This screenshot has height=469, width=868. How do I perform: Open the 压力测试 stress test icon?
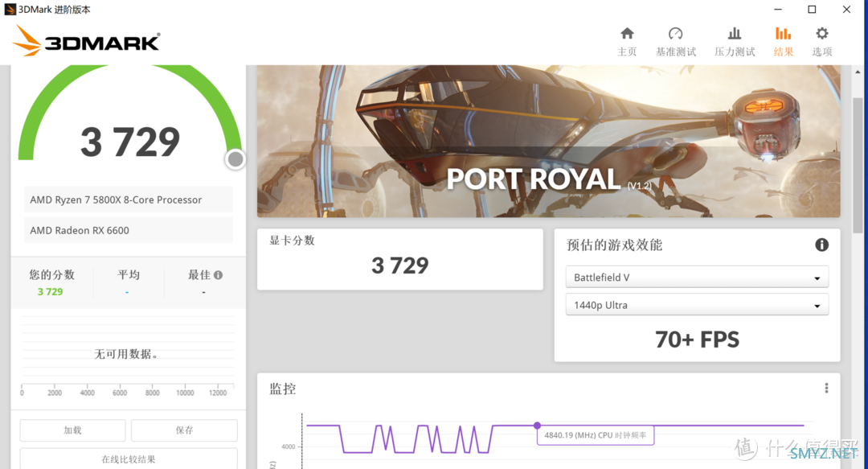coord(735,34)
